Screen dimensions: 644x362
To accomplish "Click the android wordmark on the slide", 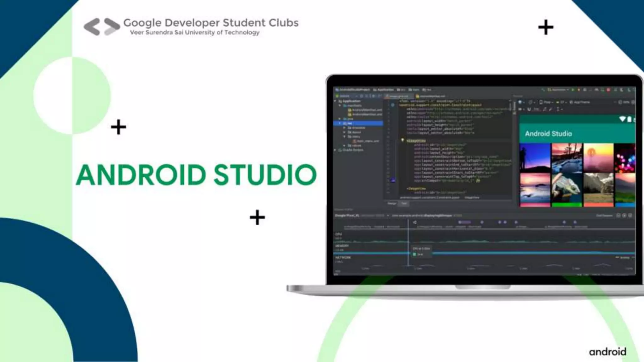I will coord(608,352).
